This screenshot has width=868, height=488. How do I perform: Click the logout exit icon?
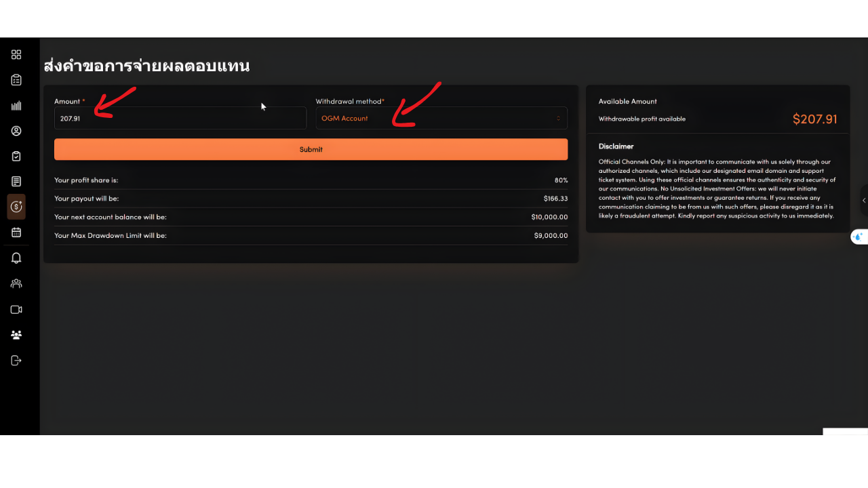point(16,361)
